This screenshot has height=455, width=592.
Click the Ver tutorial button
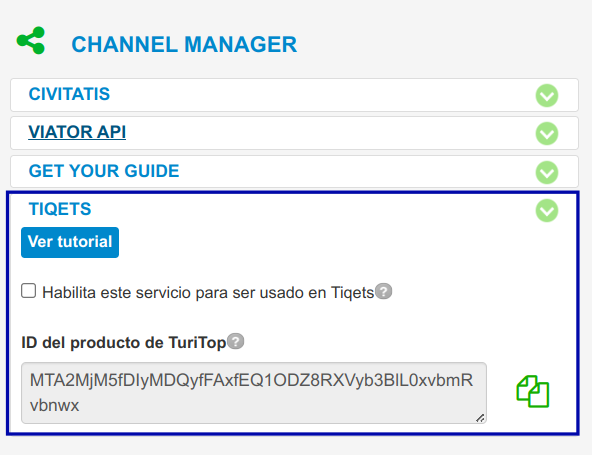tap(70, 242)
